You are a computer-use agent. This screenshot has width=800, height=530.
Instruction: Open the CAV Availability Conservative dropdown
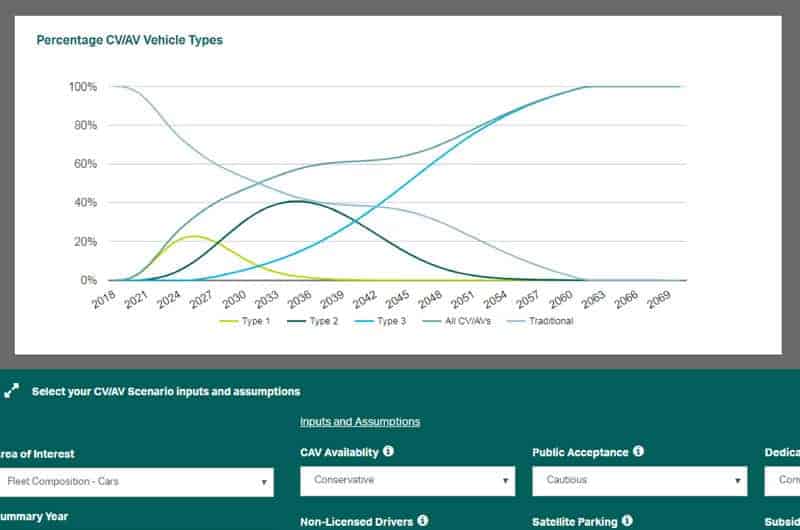407,480
